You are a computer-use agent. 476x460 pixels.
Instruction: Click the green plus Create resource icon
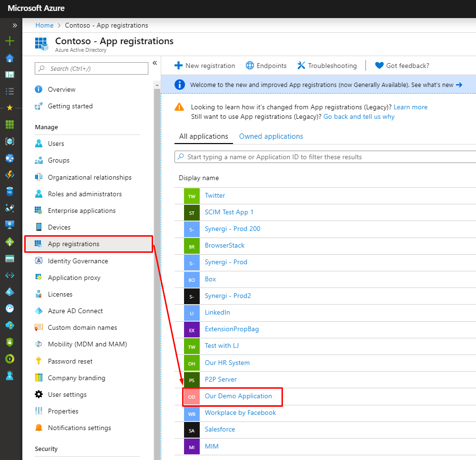point(10,41)
